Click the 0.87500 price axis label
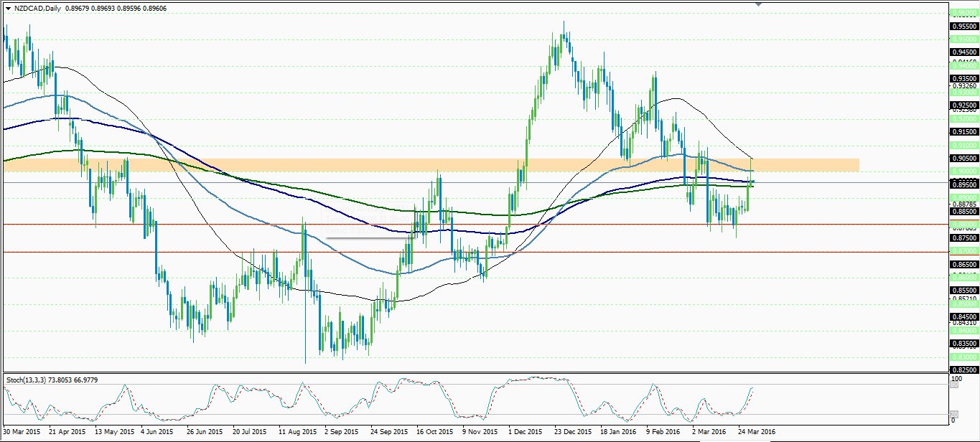 pos(964,238)
